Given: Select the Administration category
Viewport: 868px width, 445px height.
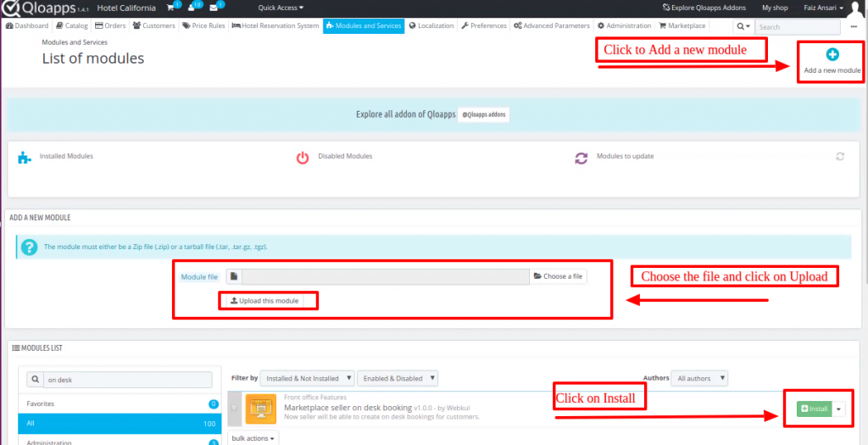Looking at the screenshot, I should [120, 441].
